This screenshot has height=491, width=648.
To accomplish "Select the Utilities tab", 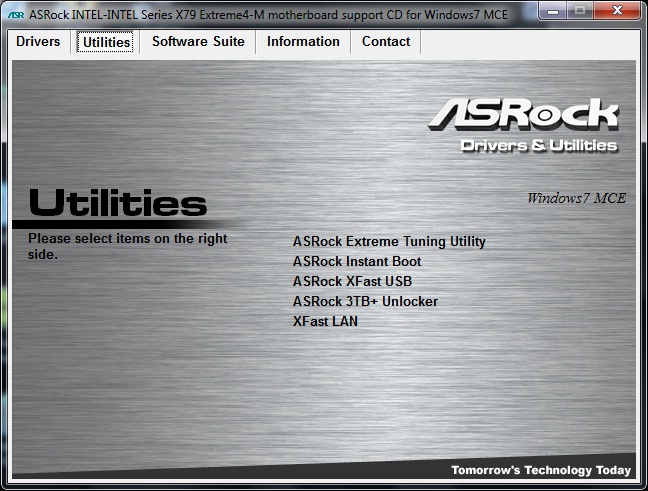I will [106, 42].
